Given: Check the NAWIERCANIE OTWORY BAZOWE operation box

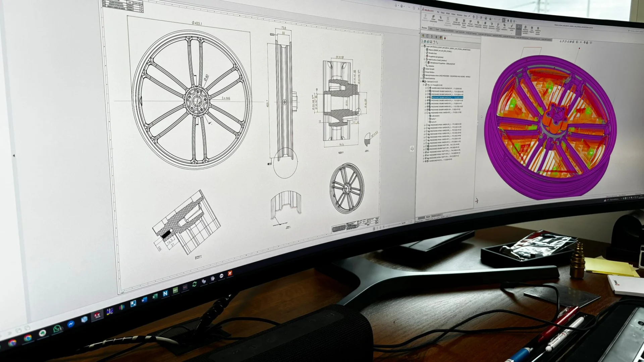Looking at the screenshot, I should point(428,88).
